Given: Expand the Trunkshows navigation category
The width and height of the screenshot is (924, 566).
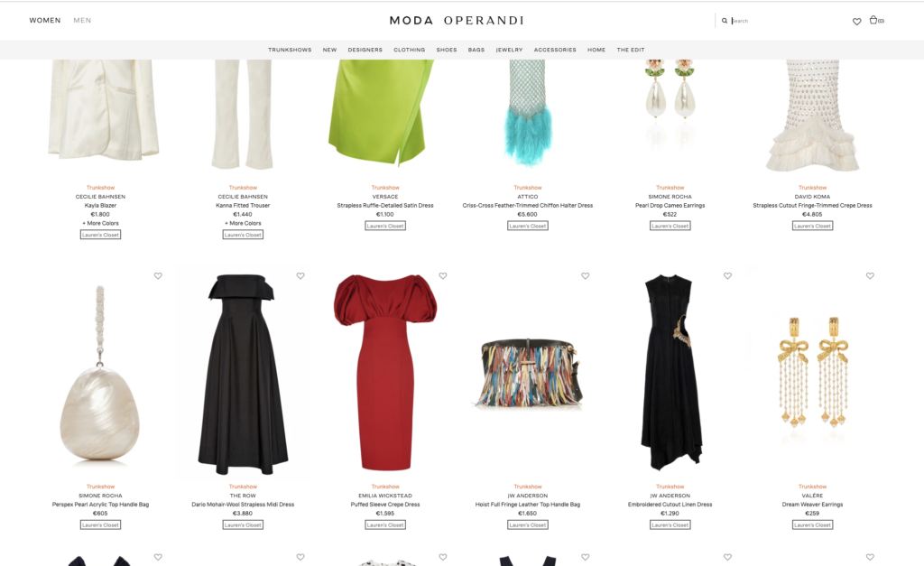Looking at the screenshot, I should pos(290,51).
